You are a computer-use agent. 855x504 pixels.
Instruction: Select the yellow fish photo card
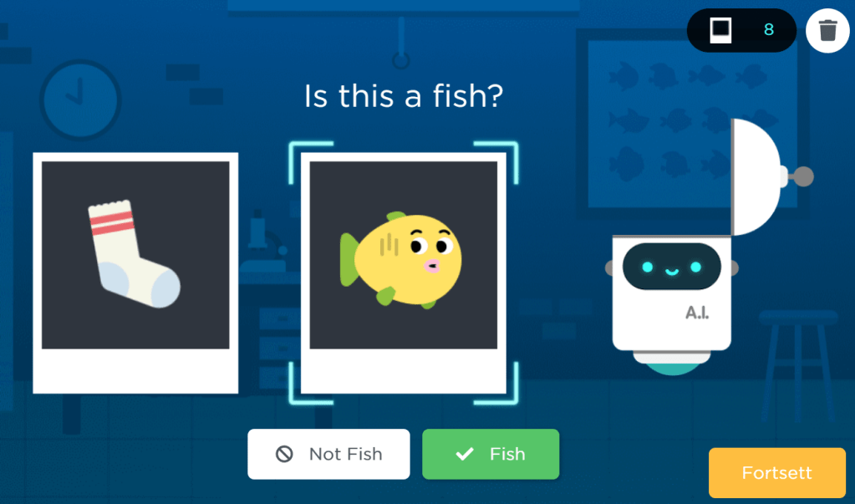click(404, 272)
